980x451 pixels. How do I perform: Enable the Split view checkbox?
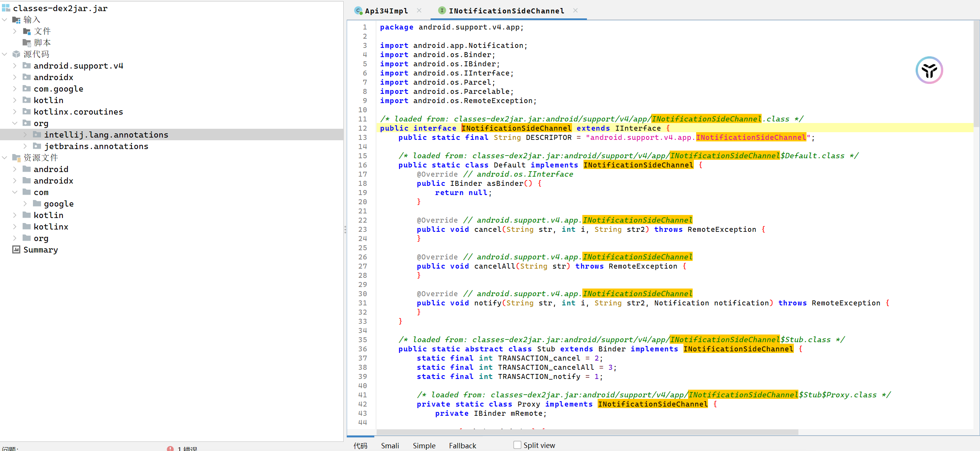[517, 445]
